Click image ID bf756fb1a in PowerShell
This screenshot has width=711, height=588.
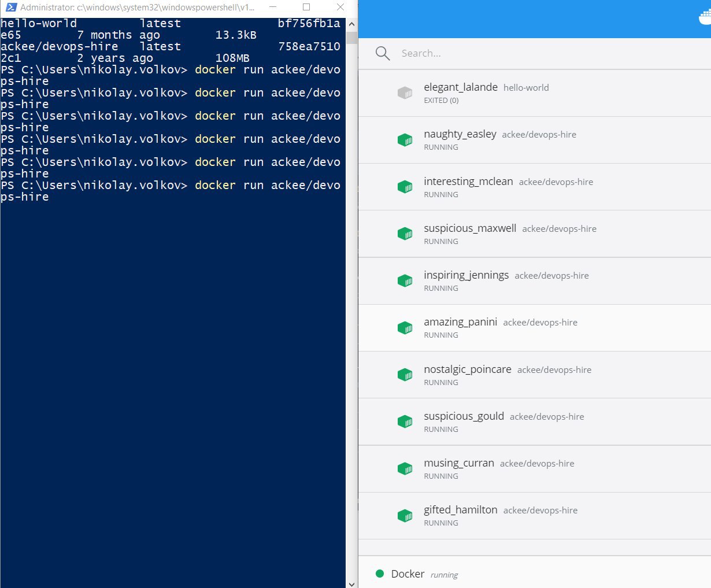(309, 24)
